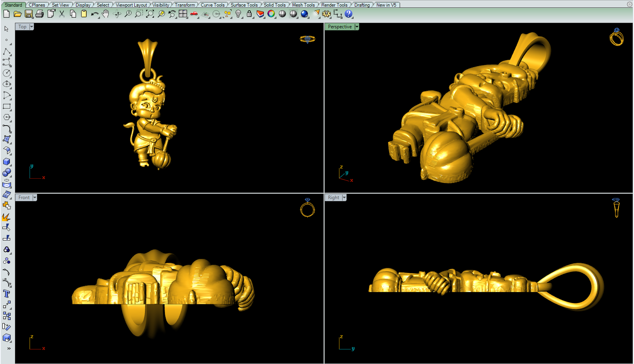634x364 pixels.
Task: Click the Boolean Union spheres icon
Action: (x=7, y=173)
